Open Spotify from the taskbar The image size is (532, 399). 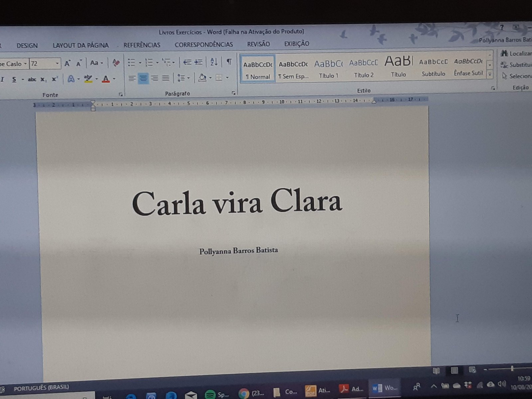[x=216, y=394]
